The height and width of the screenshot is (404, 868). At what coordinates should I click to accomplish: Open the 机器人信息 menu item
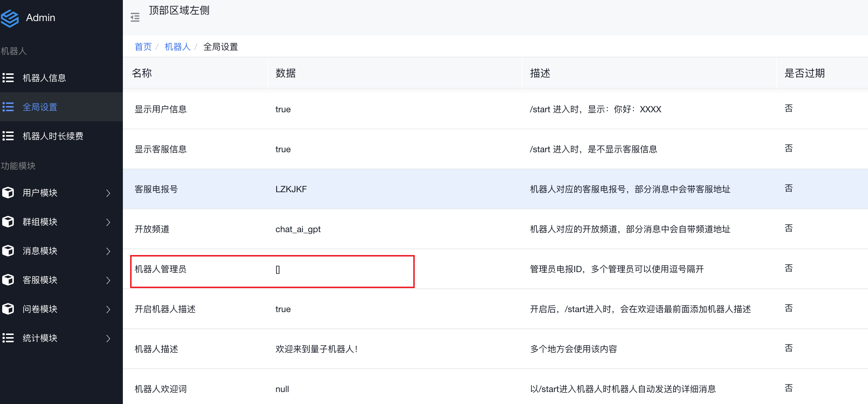[44, 78]
